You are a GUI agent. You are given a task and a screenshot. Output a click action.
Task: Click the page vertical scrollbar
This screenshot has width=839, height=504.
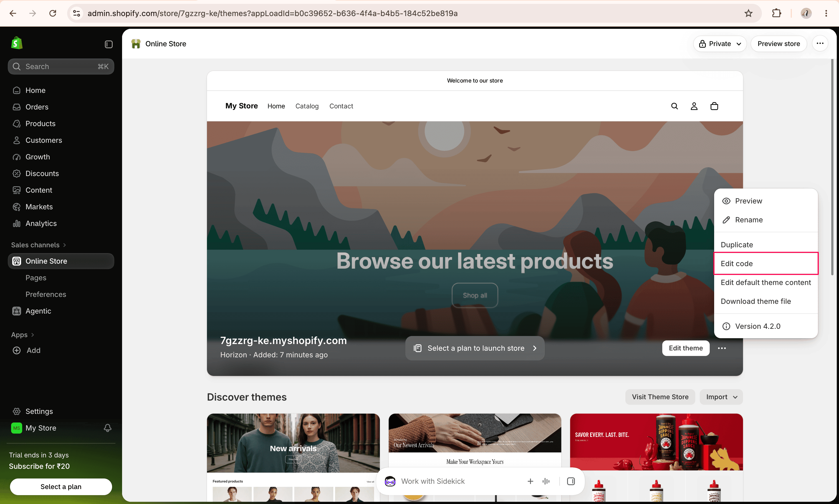pos(832,167)
